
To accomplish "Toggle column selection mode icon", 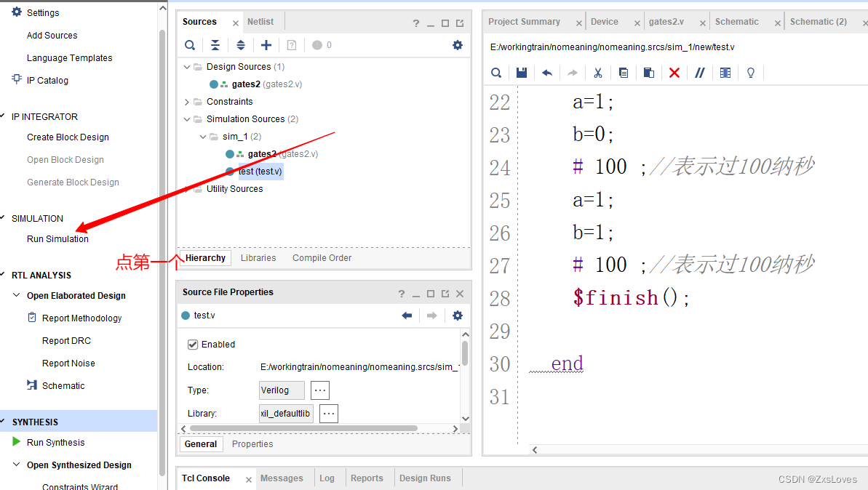I will (x=725, y=73).
